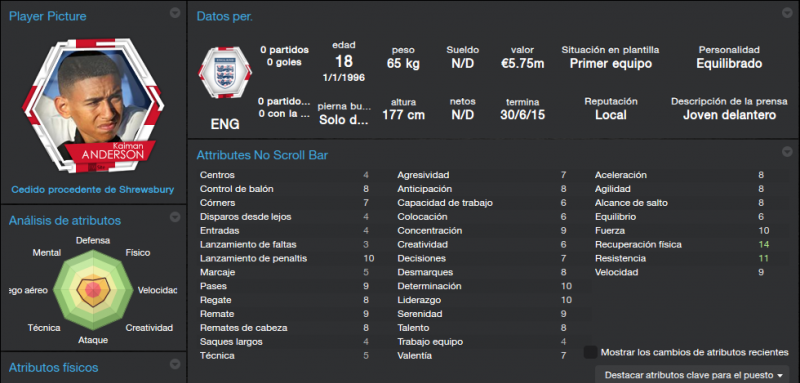
Task: Click the attribute analysis radar chart
Action: pos(93,289)
